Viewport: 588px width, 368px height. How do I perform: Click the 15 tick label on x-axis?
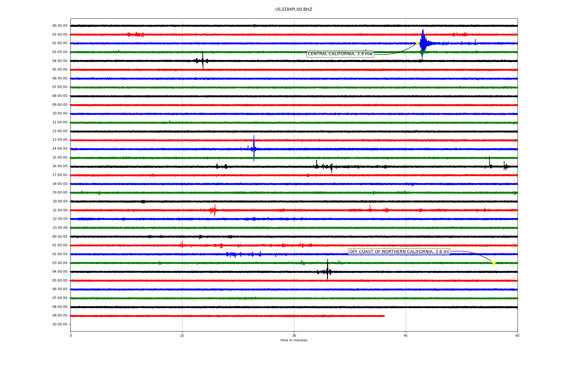(x=182, y=336)
